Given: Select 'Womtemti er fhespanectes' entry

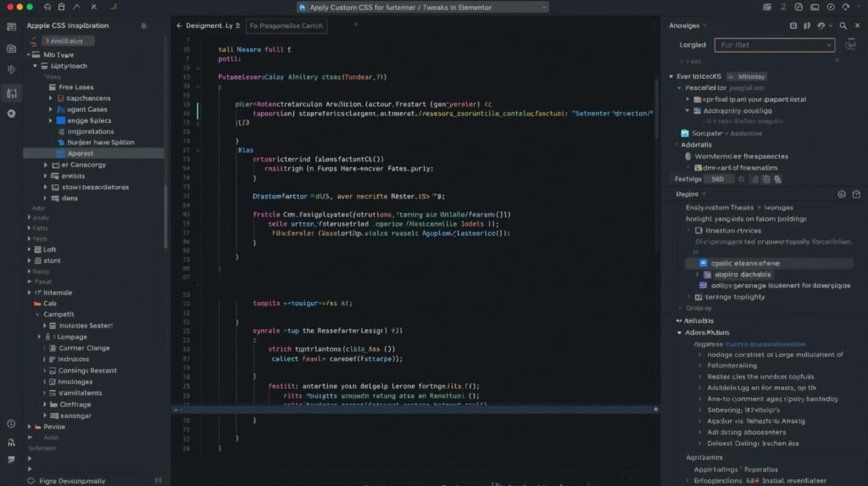Looking at the screenshot, I should click(x=741, y=156).
